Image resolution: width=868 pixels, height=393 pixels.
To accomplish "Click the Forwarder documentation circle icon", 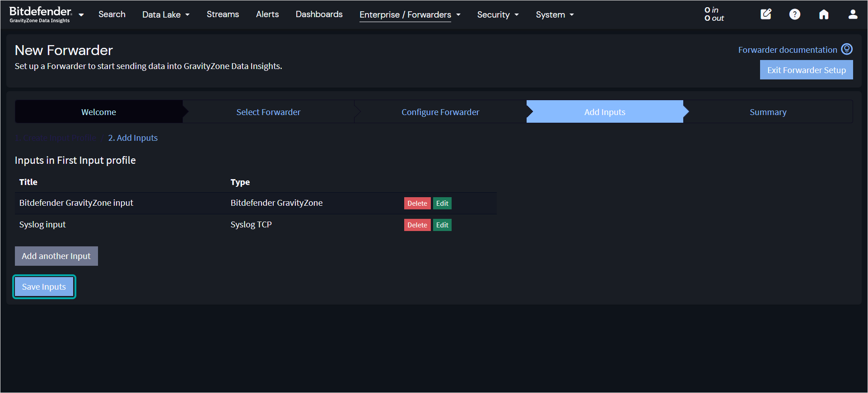I will click(x=847, y=49).
